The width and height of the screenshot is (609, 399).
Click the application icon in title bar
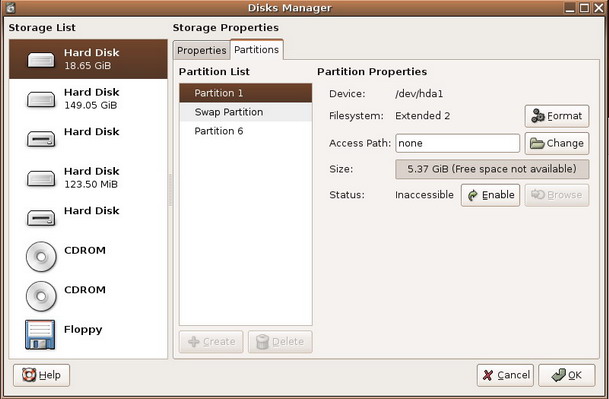[10, 7]
